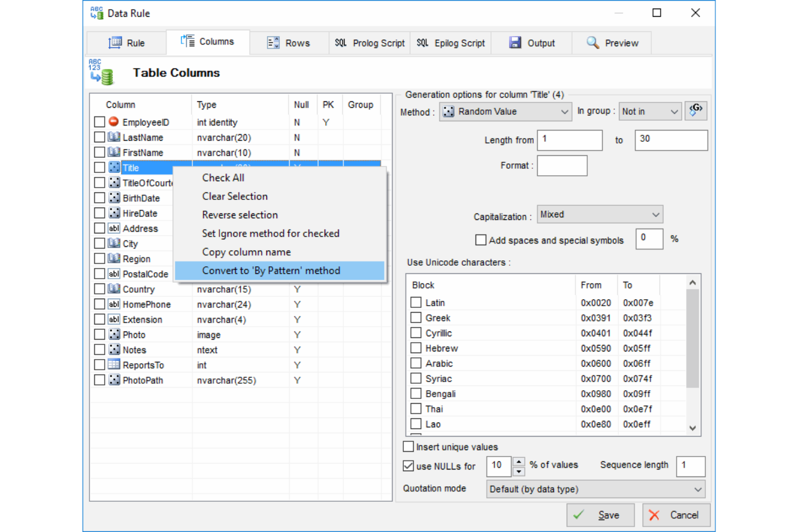Image resolution: width=798 pixels, height=532 pixels.
Task: Select Convert to 'By Pattern' method in context menu
Action: point(271,271)
